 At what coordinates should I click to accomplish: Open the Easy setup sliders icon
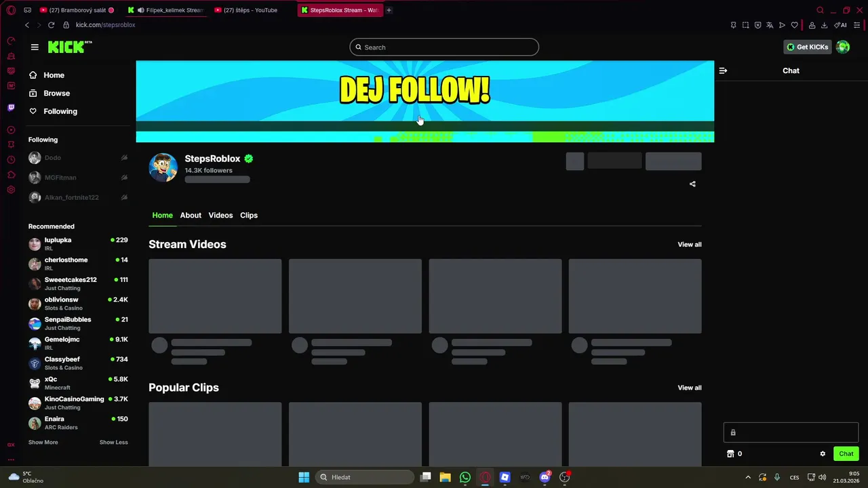857,25
